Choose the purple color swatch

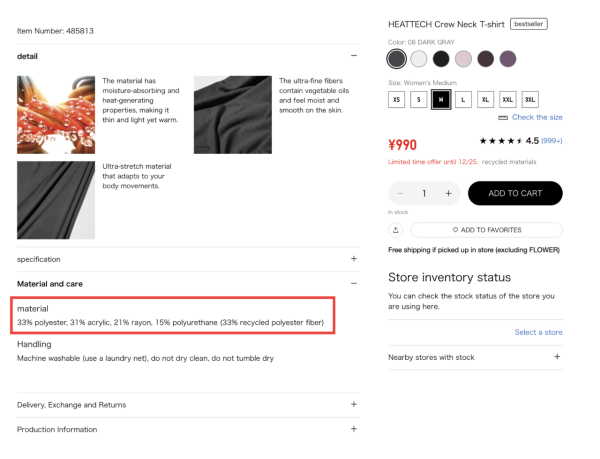[x=508, y=58]
